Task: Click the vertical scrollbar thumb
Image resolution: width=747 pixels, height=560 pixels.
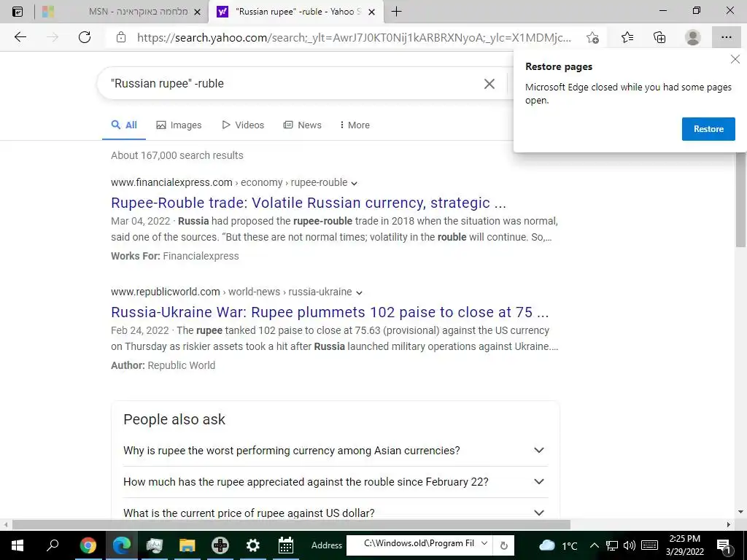Action: click(741, 199)
